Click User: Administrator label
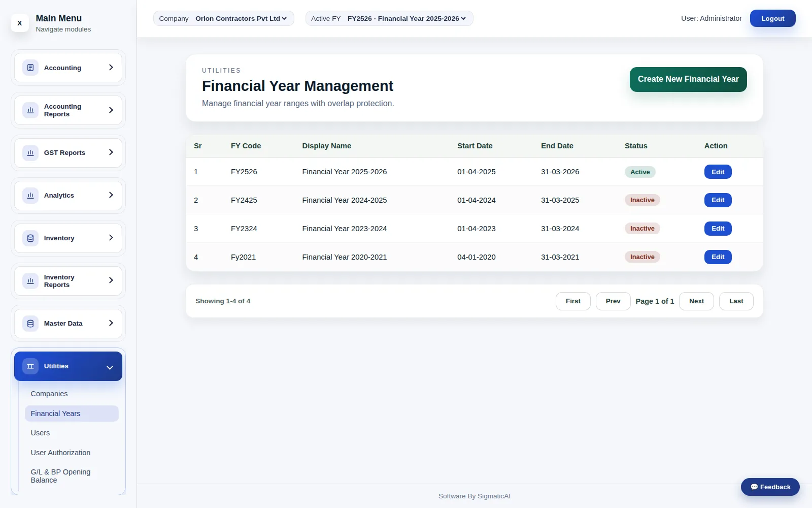 (x=711, y=18)
